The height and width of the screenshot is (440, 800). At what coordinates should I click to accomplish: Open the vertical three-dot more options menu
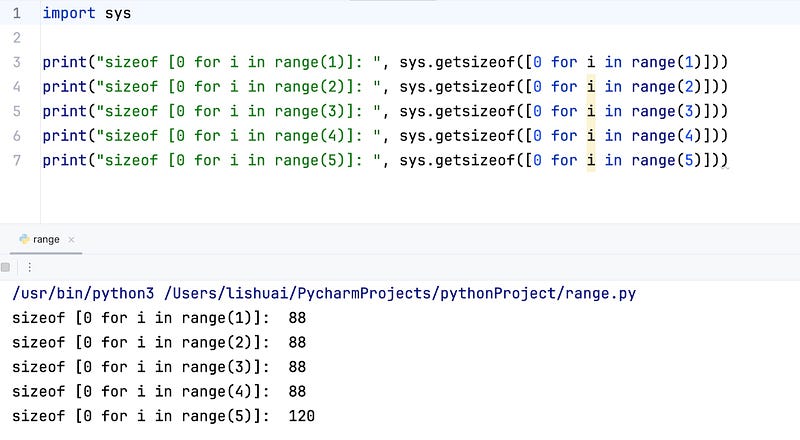[29, 267]
